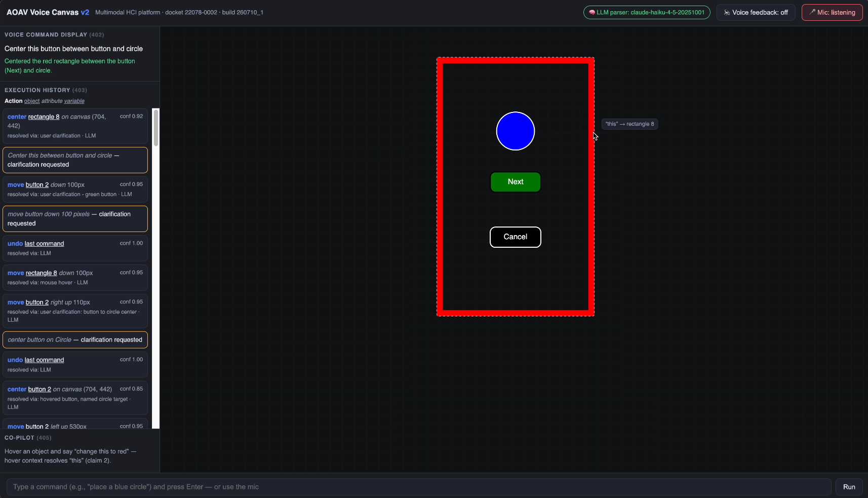Focus the command text input field

click(419, 487)
